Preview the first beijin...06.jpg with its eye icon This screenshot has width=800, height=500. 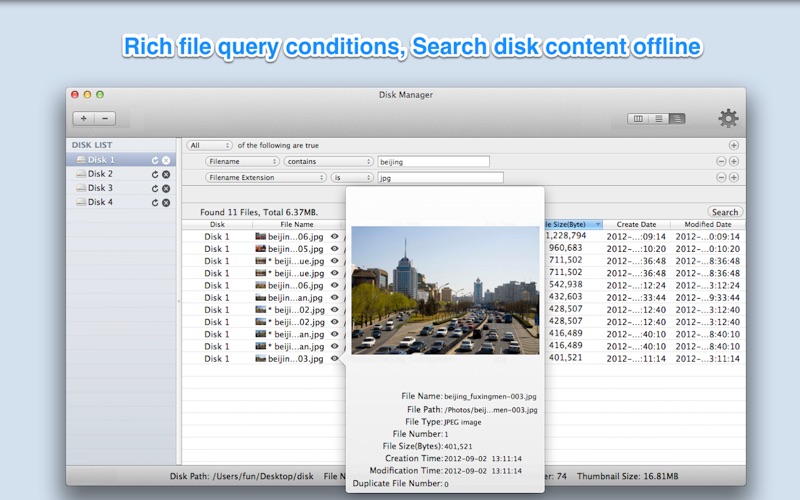(x=335, y=237)
